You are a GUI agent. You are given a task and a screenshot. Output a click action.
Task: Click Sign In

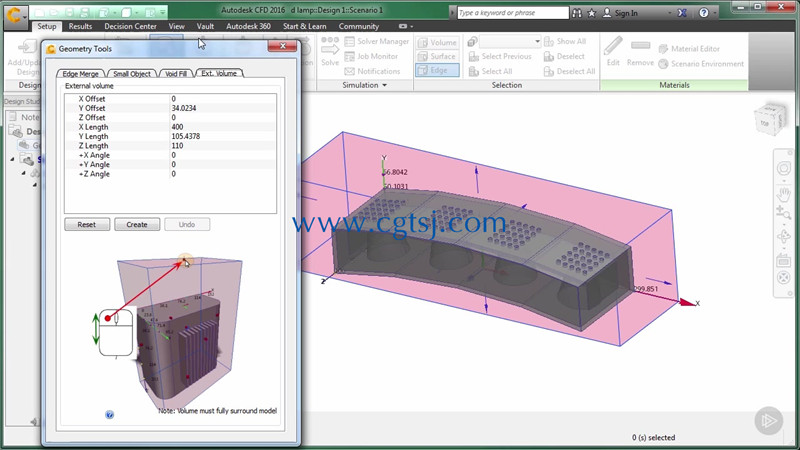(x=620, y=13)
